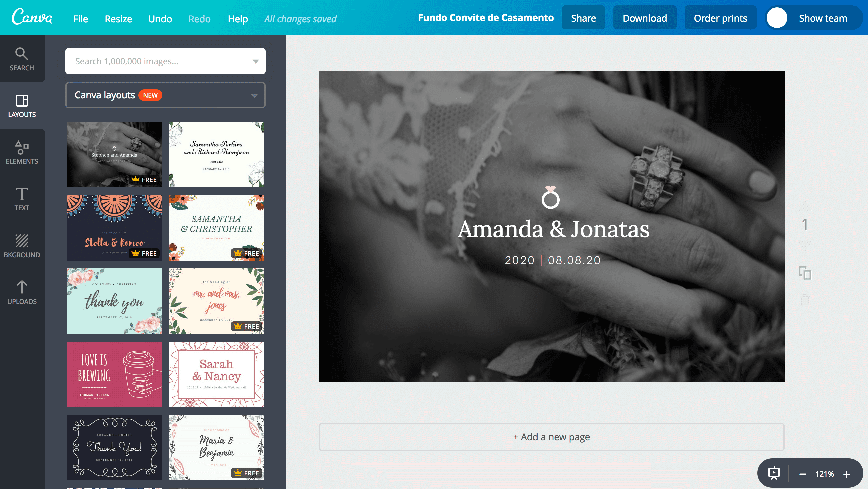This screenshot has height=489, width=868.
Task: Zoom in with the plus icon
Action: [846, 474]
